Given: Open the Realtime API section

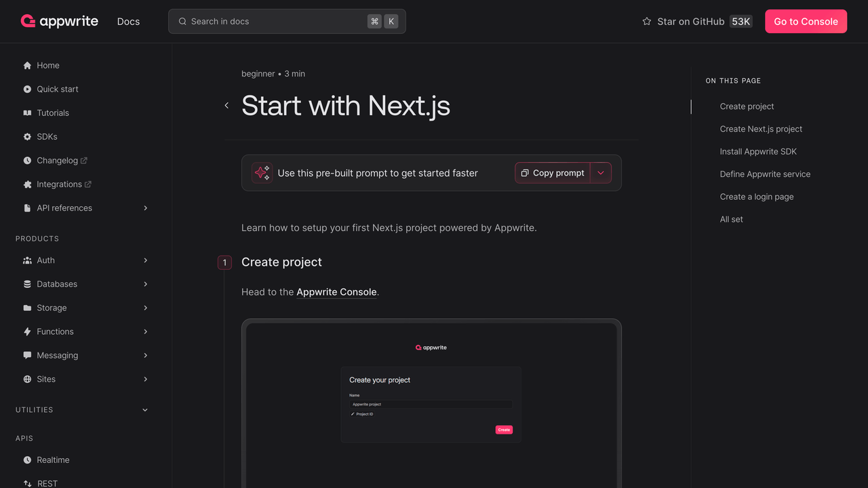Looking at the screenshot, I should click(x=52, y=460).
